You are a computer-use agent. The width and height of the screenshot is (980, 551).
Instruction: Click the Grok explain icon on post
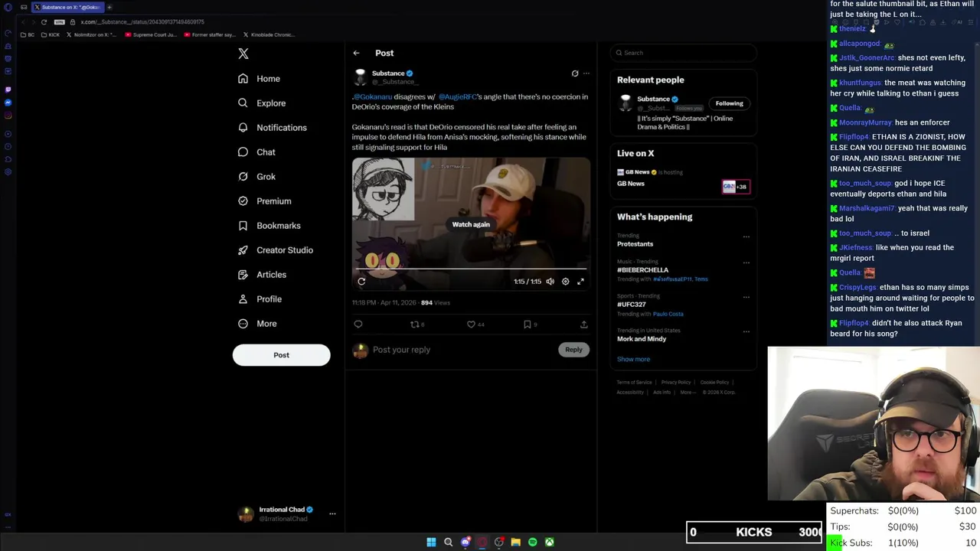pyautogui.click(x=575, y=73)
